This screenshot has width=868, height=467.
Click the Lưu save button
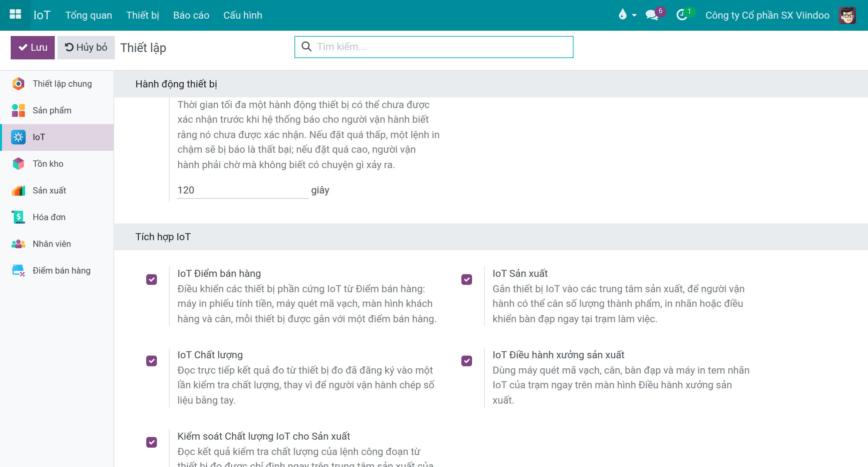tap(33, 47)
